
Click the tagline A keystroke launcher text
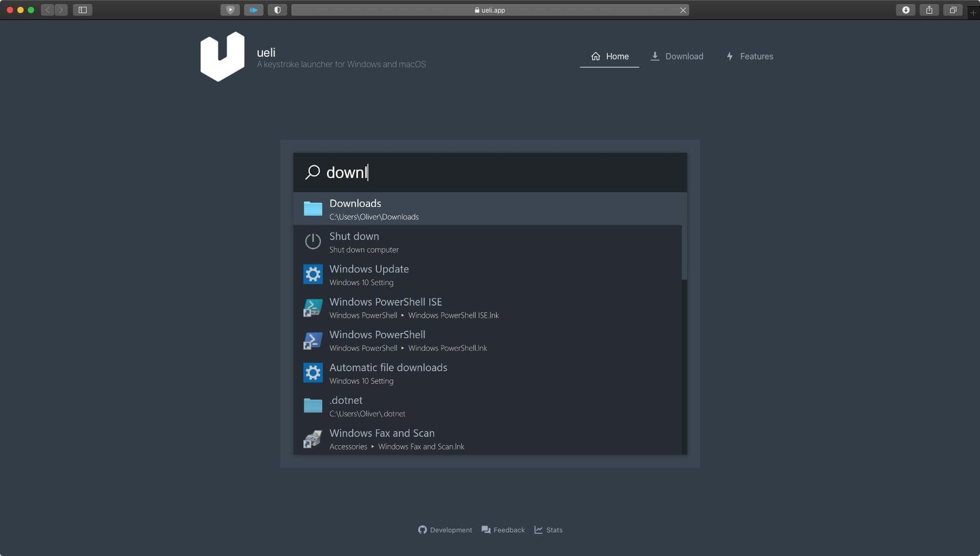click(341, 64)
